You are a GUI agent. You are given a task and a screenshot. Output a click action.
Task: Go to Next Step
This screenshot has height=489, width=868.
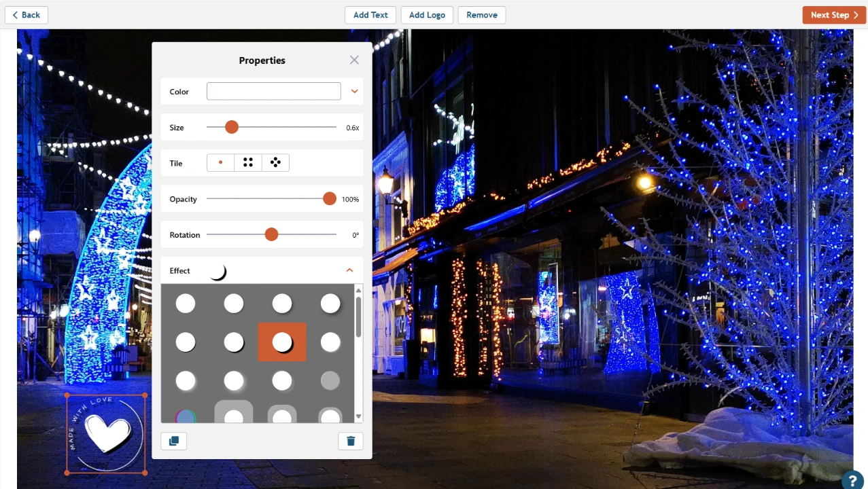click(x=834, y=15)
